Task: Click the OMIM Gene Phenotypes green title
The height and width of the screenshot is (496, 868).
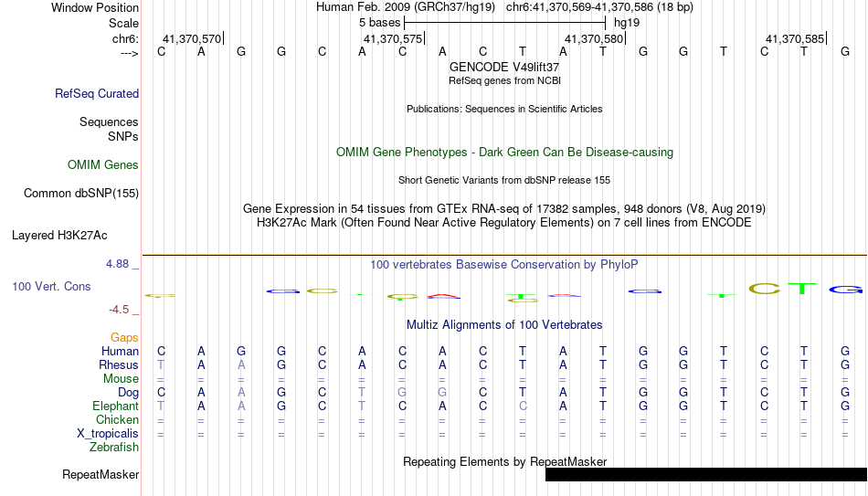Action: (x=504, y=153)
